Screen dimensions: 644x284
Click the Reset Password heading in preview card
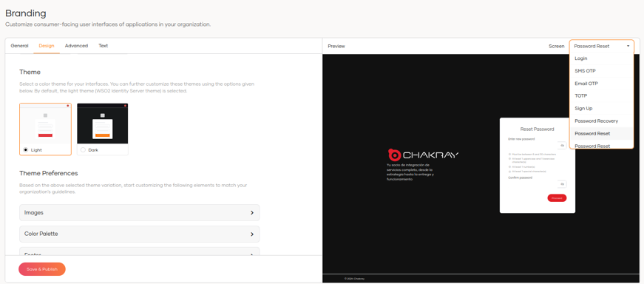537,129
